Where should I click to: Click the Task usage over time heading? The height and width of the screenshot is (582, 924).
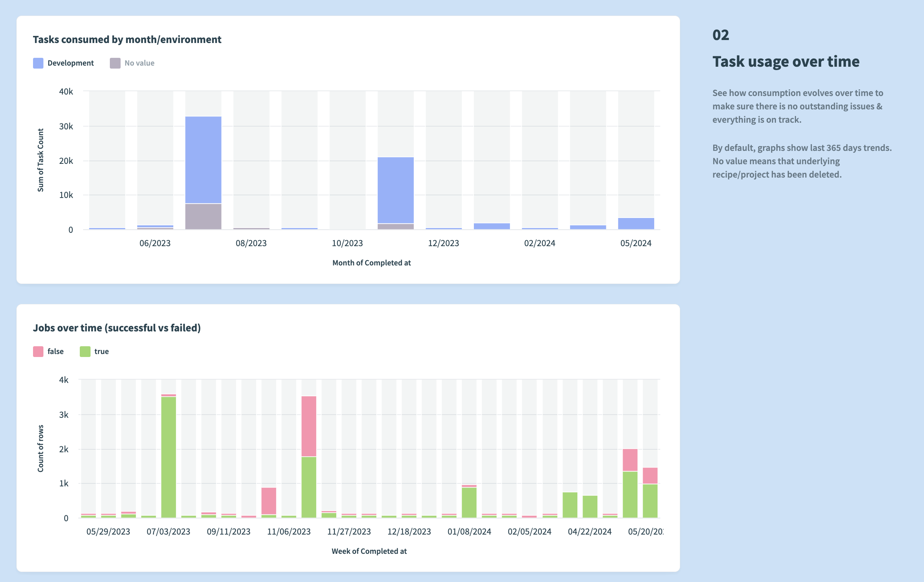[x=786, y=61]
